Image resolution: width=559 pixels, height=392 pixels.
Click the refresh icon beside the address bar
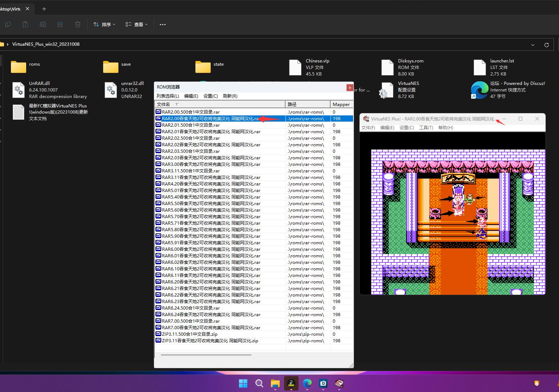pos(546,45)
